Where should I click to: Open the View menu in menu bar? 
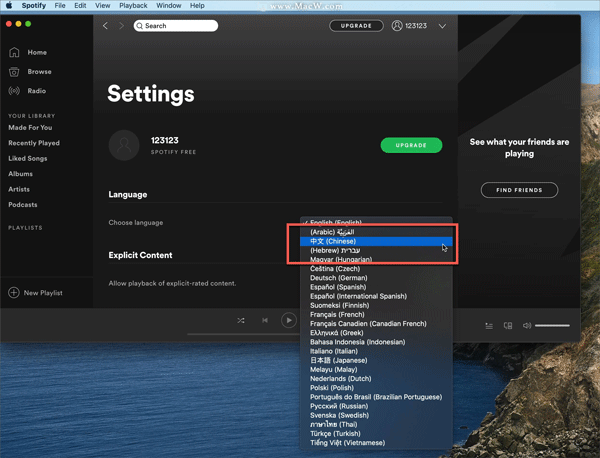click(x=101, y=6)
